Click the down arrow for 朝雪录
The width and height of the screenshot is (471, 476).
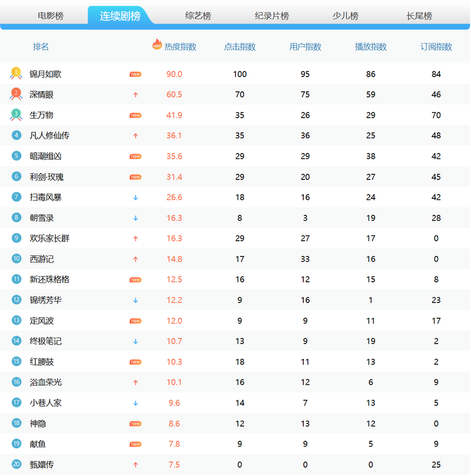tap(135, 218)
